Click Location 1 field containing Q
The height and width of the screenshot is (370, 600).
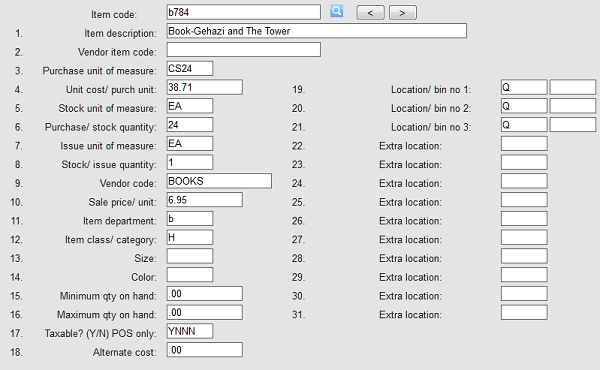524,87
